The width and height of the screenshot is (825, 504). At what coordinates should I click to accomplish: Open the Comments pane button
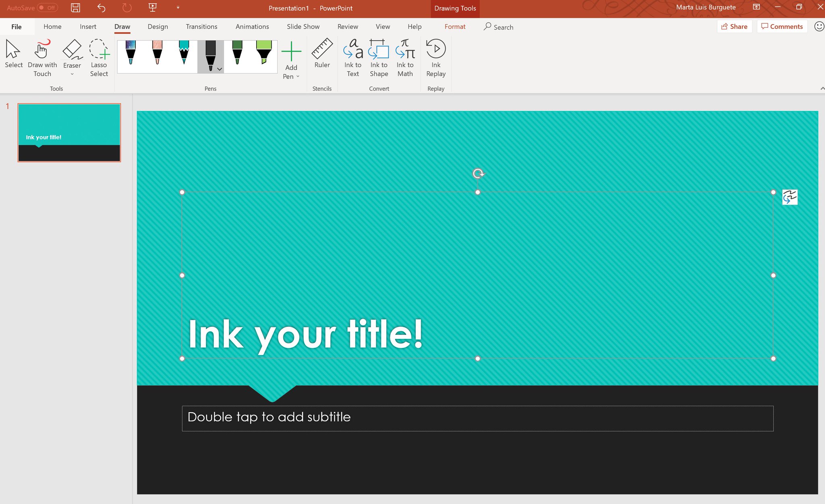coord(782,27)
